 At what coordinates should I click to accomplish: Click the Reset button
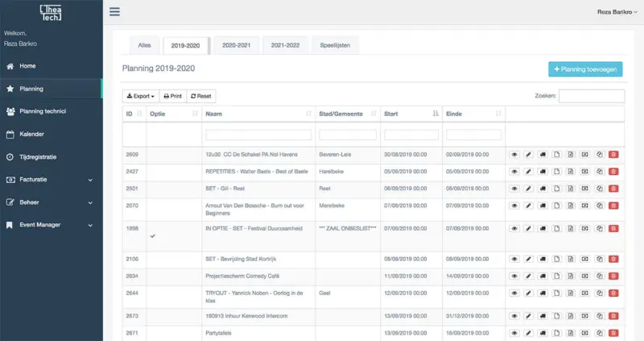coord(201,96)
